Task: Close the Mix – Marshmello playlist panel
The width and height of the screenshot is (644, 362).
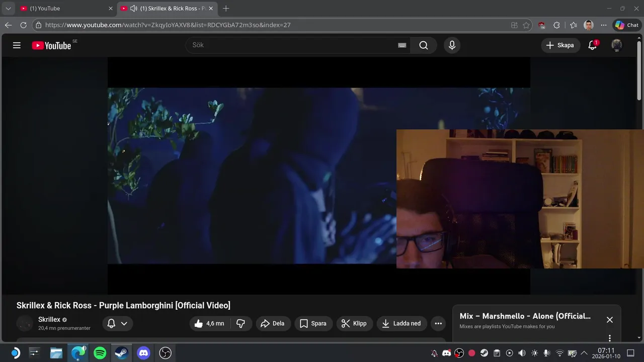Action: pos(610,320)
